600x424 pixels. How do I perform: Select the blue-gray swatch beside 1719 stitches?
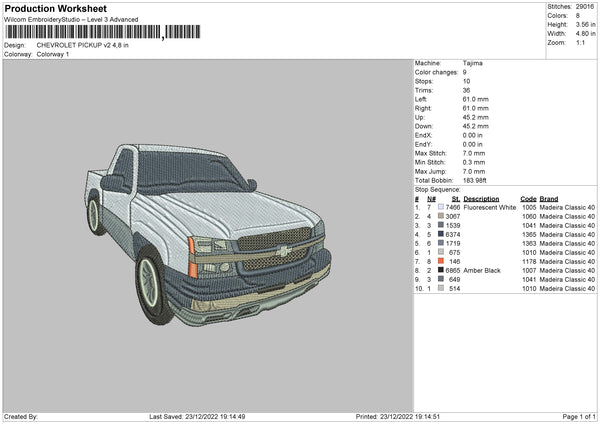pyautogui.click(x=441, y=243)
